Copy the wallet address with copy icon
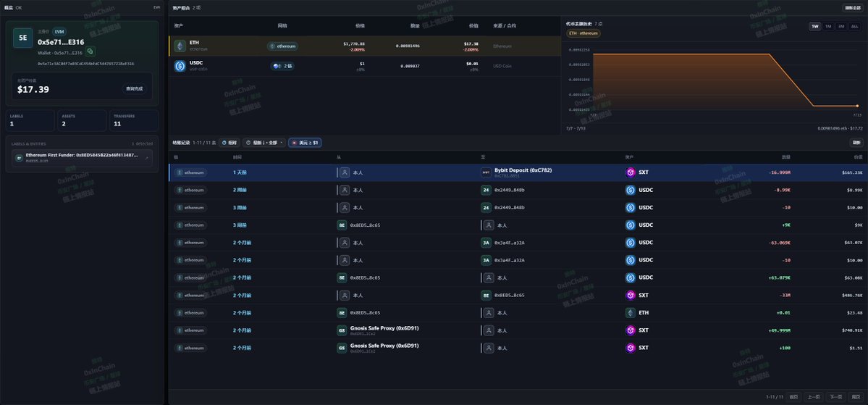 90,51
